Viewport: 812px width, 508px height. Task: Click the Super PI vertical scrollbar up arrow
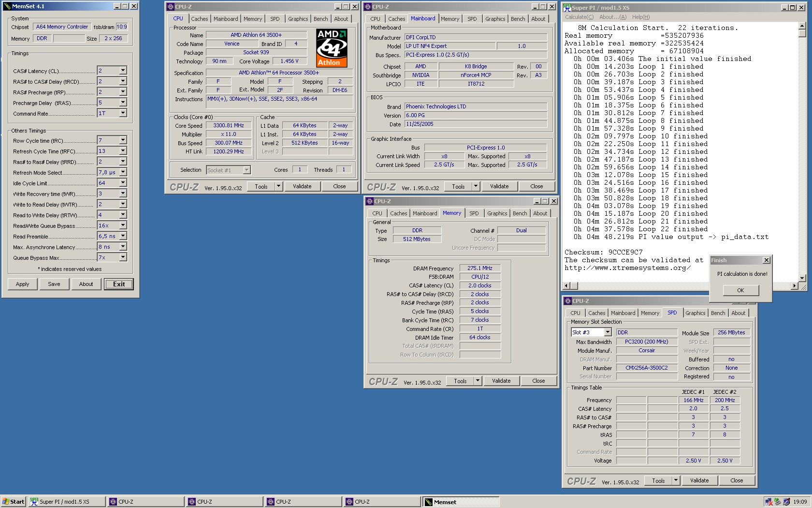pyautogui.click(x=802, y=27)
